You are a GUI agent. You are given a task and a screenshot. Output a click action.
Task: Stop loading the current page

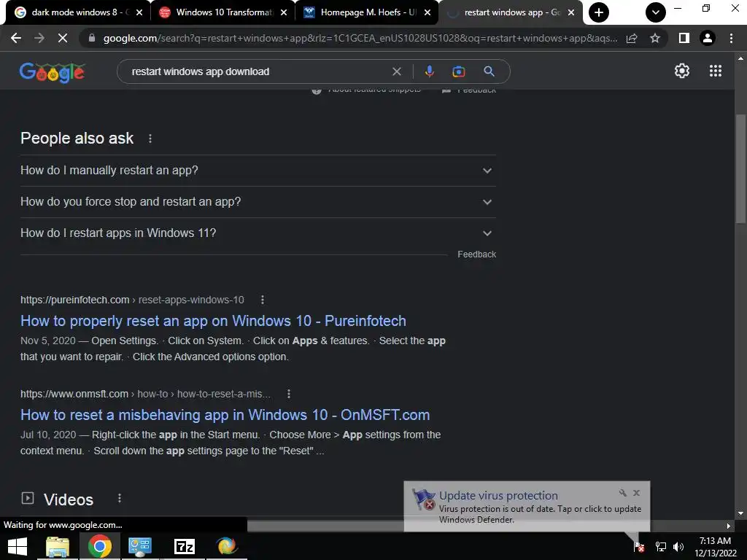point(63,38)
